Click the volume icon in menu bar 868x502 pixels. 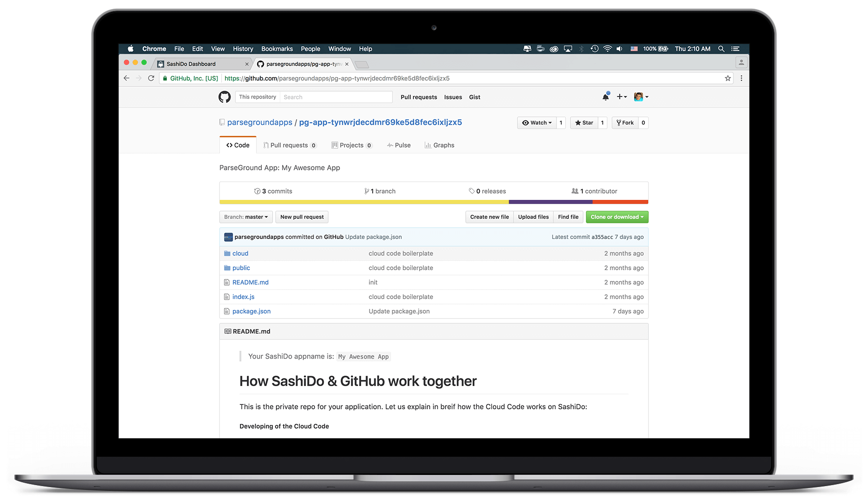[620, 49]
